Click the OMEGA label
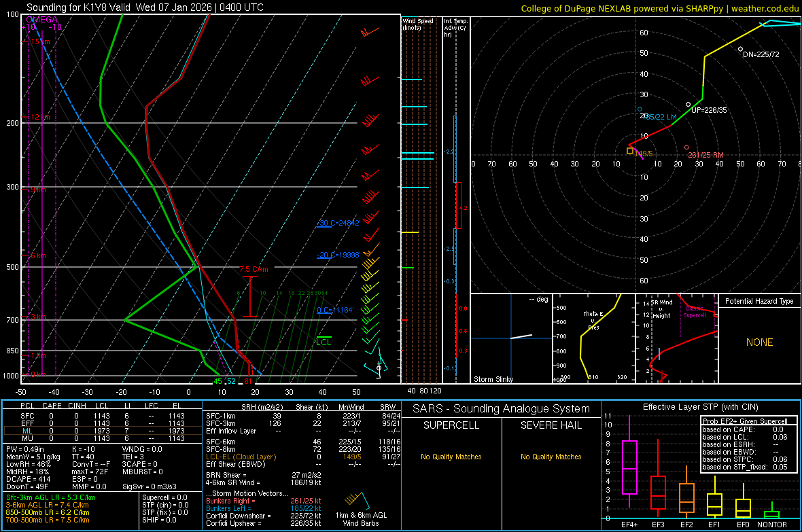 (42, 20)
